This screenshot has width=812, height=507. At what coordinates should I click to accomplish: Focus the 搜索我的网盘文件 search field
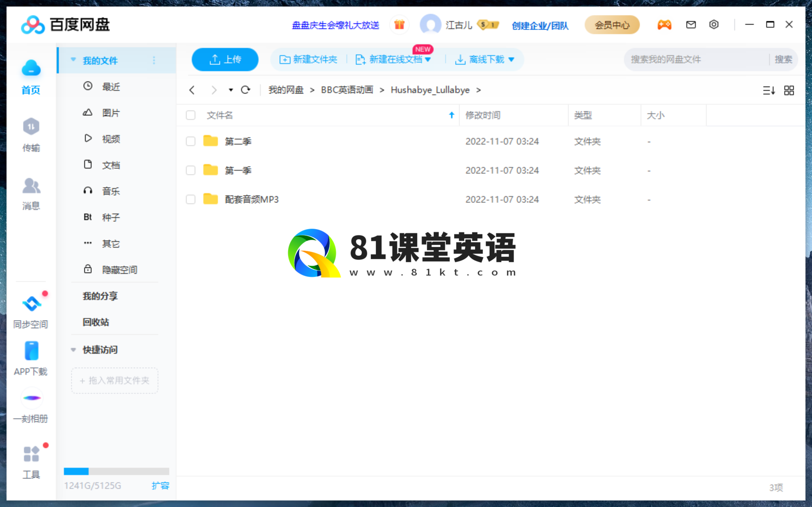[x=697, y=59]
